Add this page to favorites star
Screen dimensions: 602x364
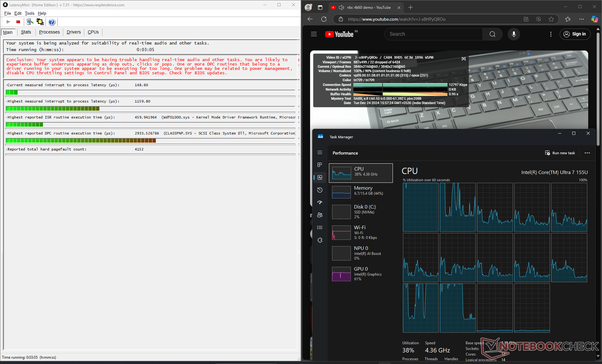(x=551, y=19)
